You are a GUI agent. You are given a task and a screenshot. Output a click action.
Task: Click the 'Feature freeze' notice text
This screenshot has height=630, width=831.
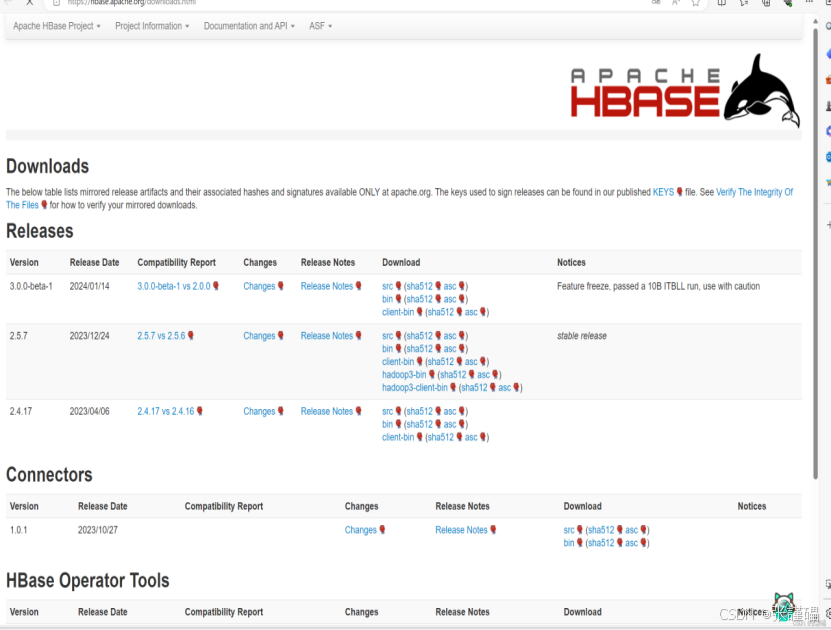(x=658, y=286)
